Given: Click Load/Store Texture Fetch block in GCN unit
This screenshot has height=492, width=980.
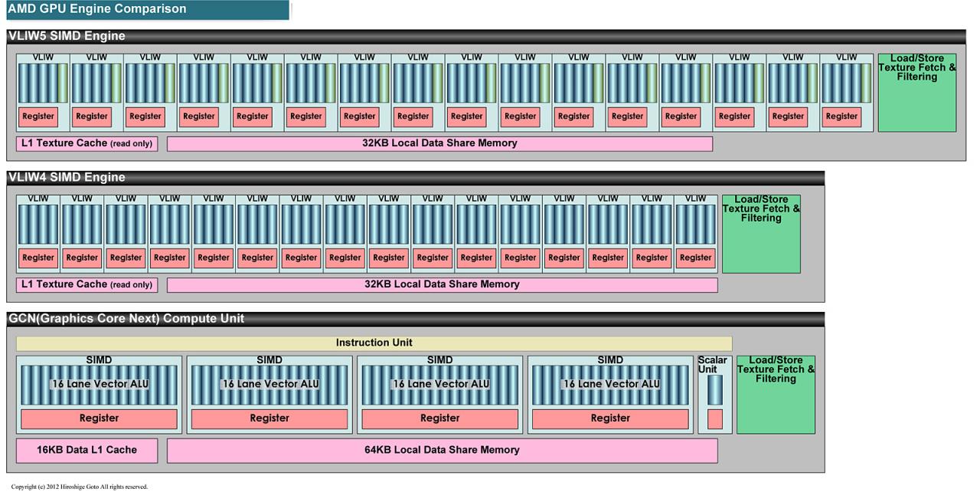Looking at the screenshot, I should (776, 395).
